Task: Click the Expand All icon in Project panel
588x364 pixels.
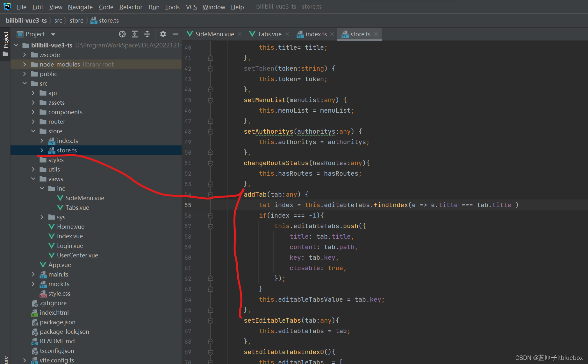Action: pos(135,34)
